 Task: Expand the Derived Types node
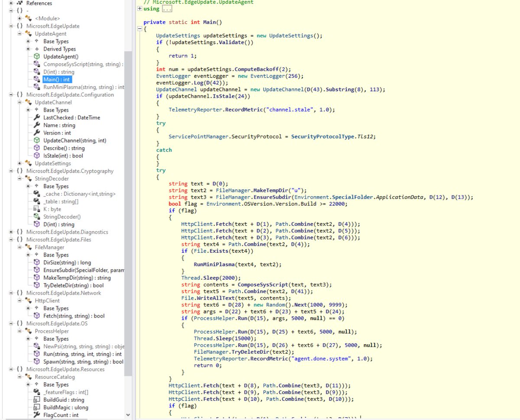pos(28,49)
